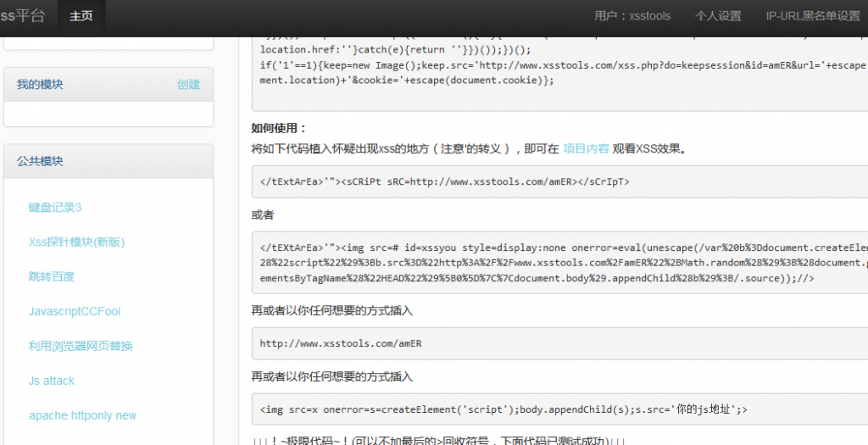868x445 pixels.
Task: Click createElement('script') payload box
Action: pyautogui.click(x=559, y=409)
